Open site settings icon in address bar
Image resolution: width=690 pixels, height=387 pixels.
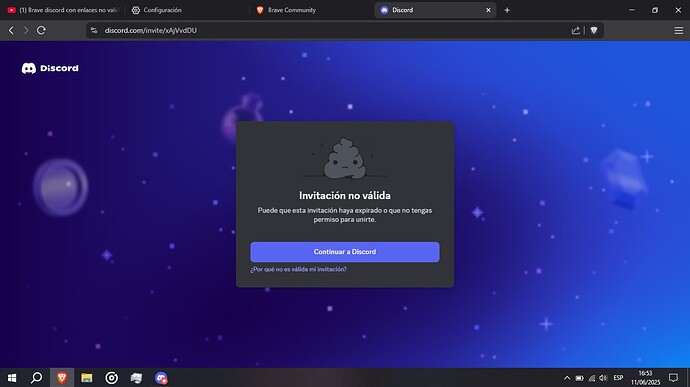click(94, 30)
